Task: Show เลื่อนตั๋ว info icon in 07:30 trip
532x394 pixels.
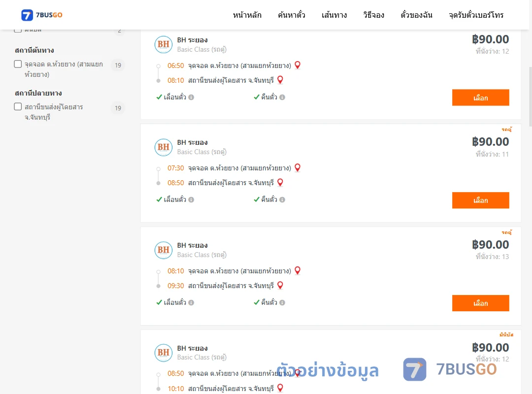Action: (191, 200)
